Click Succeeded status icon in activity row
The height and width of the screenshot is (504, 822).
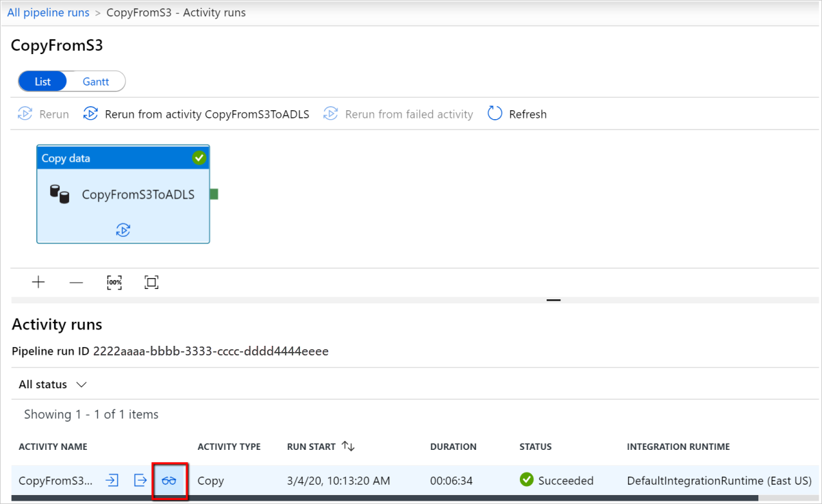click(526, 480)
